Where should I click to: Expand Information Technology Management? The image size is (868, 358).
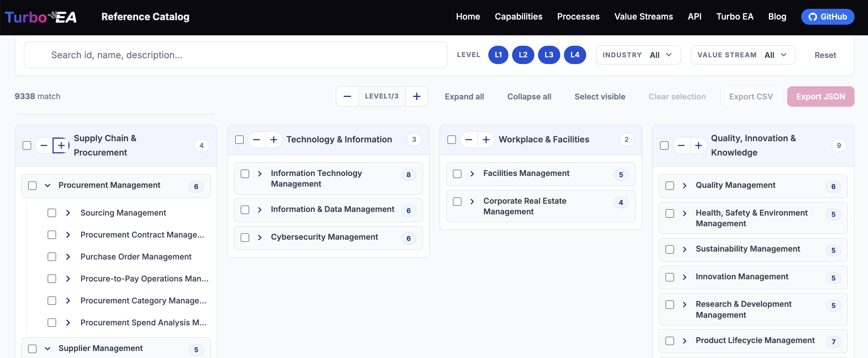coord(260,174)
